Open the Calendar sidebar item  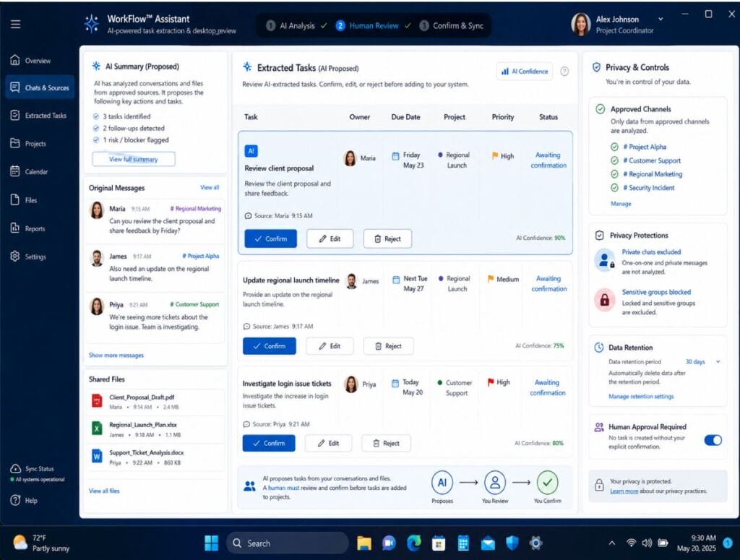(29, 172)
